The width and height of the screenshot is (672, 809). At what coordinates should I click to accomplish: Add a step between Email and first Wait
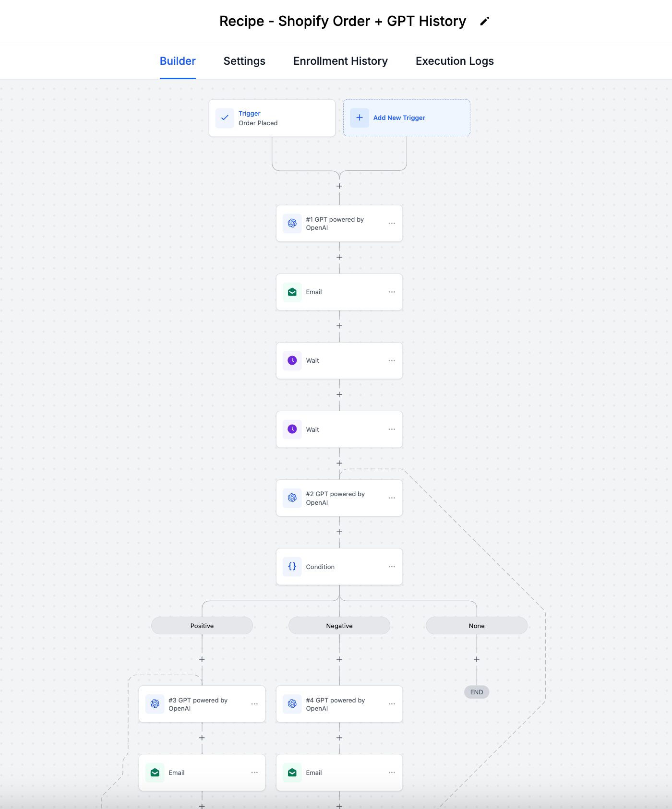339,326
